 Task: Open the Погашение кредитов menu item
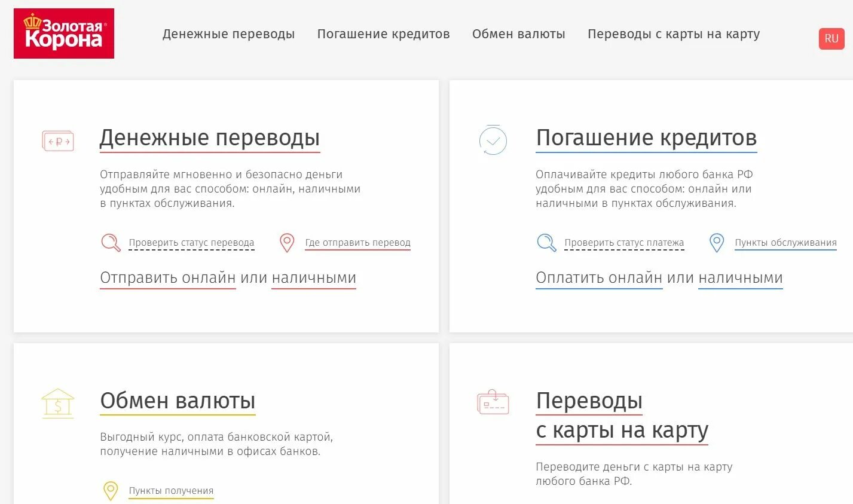(x=383, y=34)
